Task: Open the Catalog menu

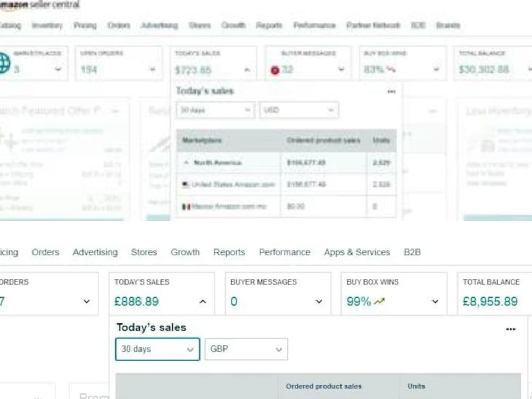Action: 10,26
